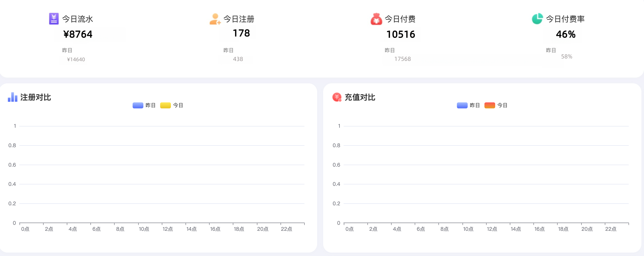Screen dimensions: 644x256
Task: Click the 46% pay rate value
Action: pyautogui.click(x=565, y=34)
